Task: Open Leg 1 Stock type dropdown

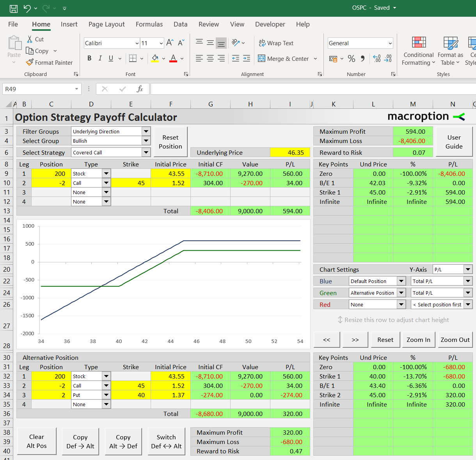Action: (106, 173)
